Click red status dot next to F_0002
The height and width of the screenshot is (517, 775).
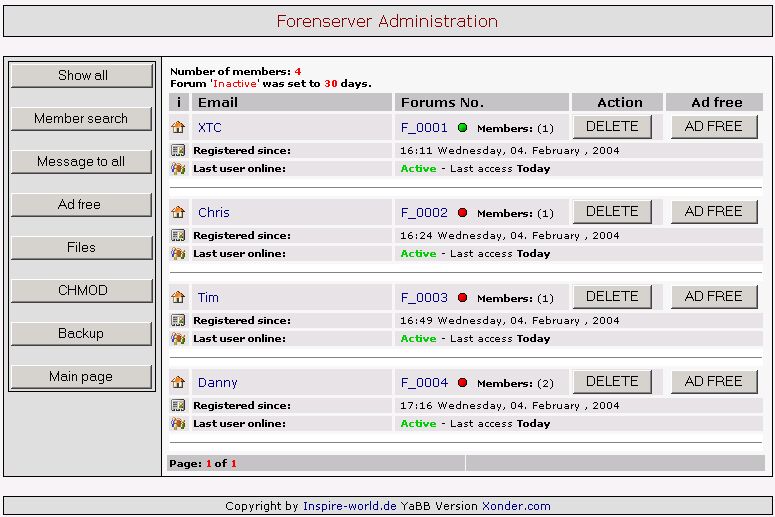(463, 213)
